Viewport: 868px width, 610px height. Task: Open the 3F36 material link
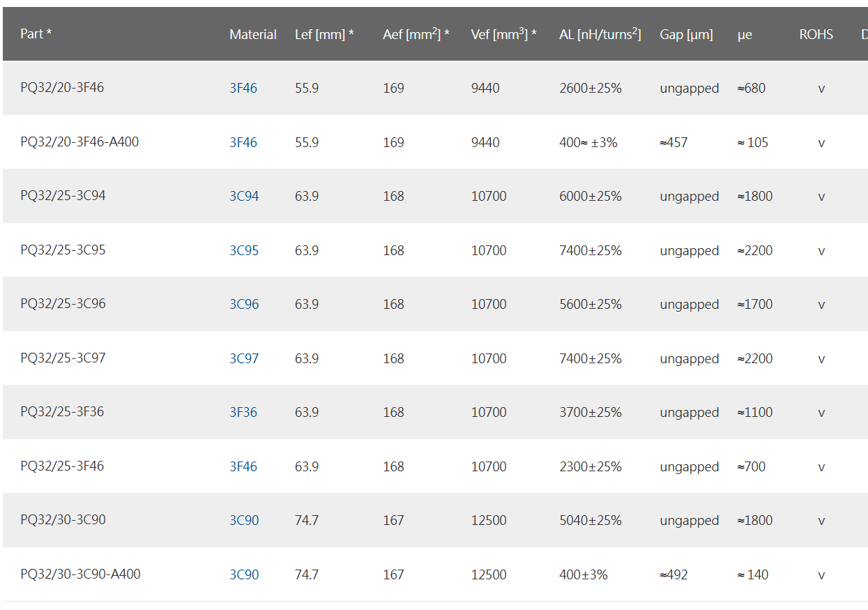coord(243,412)
